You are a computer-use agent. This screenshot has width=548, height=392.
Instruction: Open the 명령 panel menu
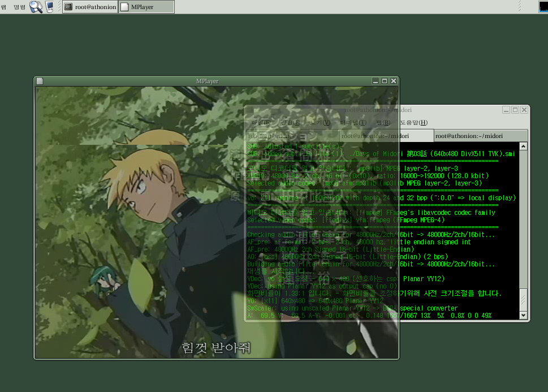19,7
